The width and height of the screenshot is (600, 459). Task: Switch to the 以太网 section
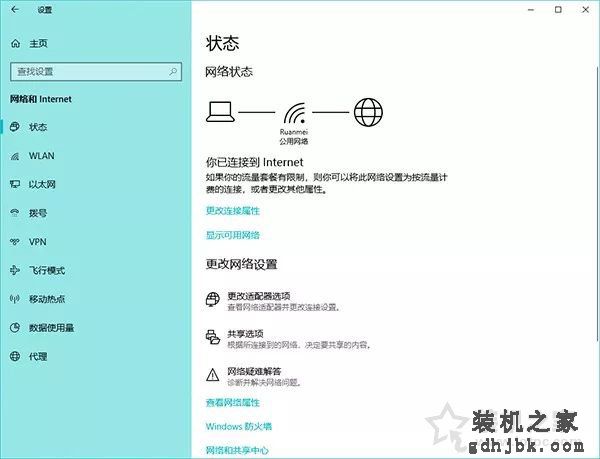(x=42, y=184)
